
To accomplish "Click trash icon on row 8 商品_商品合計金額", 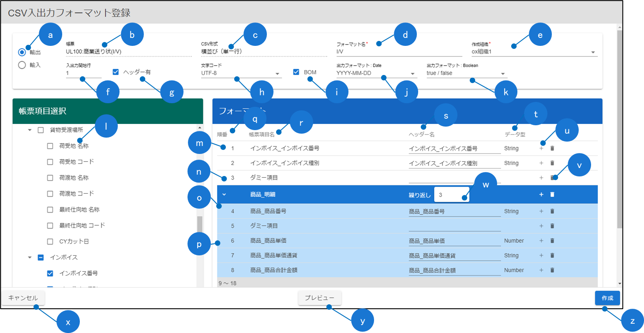I will click(x=552, y=270).
